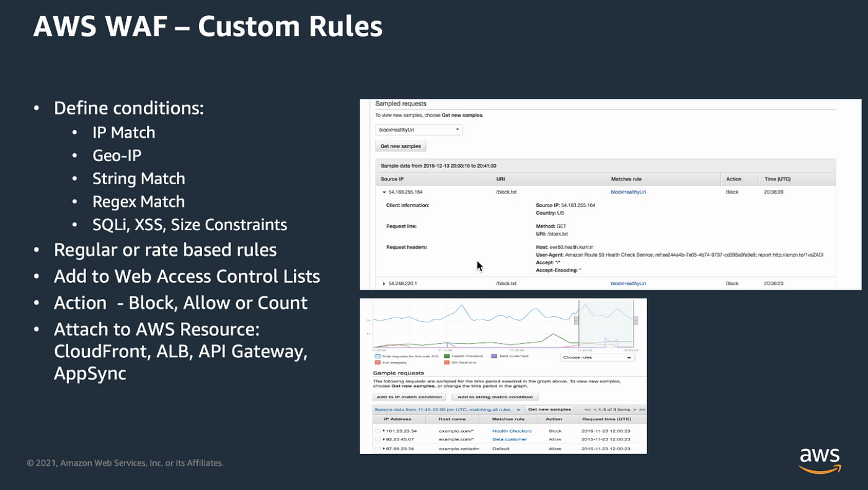868x490 pixels.
Task: Open the Beta customer rule link
Action: [x=510, y=439]
